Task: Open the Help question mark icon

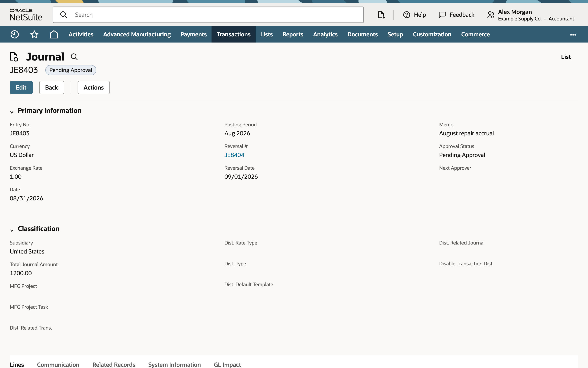Action: point(406,15)
